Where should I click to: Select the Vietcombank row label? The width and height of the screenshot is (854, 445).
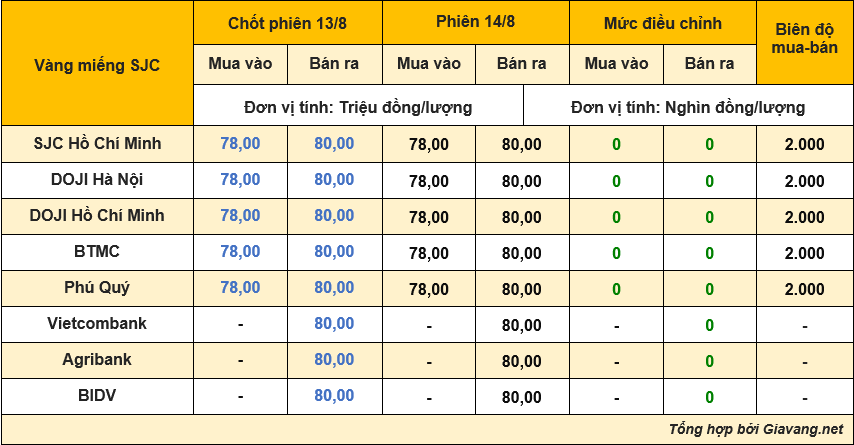pos(97,323)
